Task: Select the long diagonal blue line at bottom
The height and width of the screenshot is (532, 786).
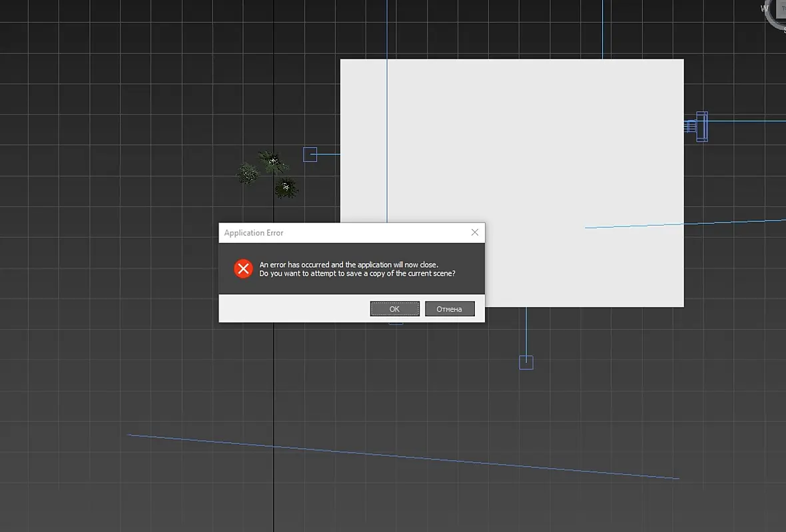Action: [x=404, y=457]
